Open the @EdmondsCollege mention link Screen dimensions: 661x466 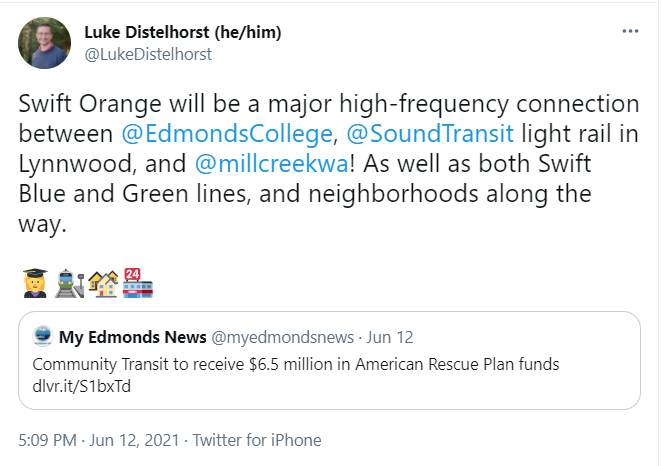[x=227, y=134]
